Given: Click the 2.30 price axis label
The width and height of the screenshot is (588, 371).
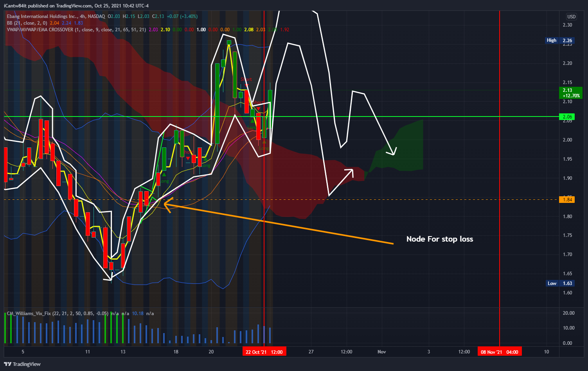Looking at the screenshot, I should 567,25.
